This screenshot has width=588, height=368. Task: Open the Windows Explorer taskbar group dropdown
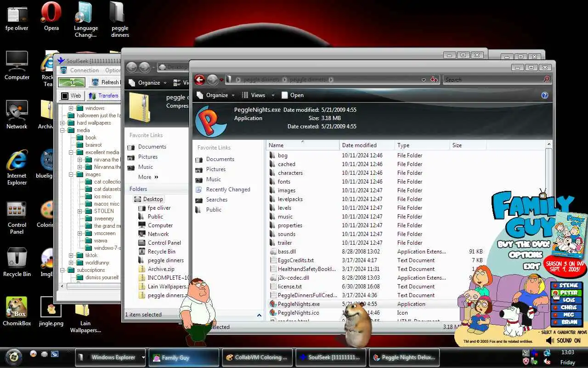point(143,357)
